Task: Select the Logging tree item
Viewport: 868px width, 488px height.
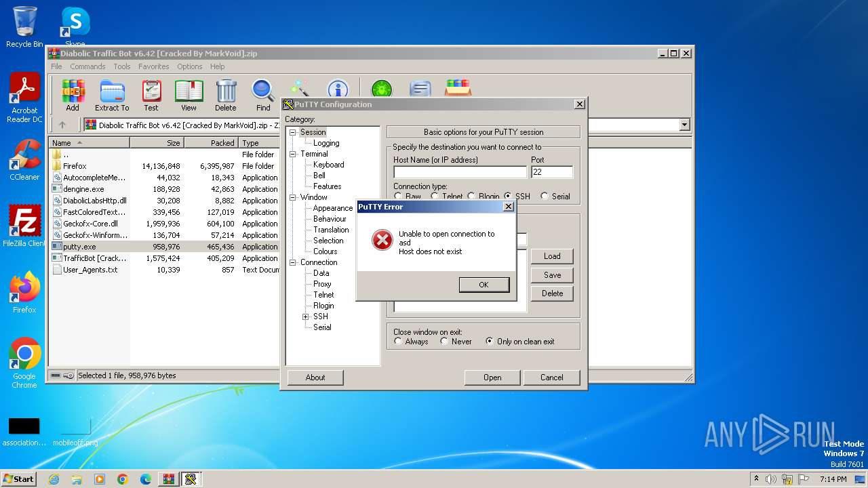Action: point(326,143)
